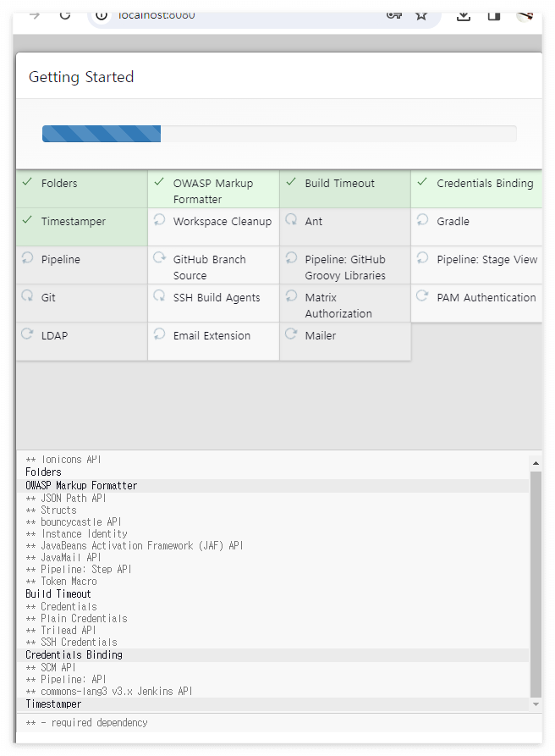Click the Plain Credentials log line
Viewport: 555px width, 756px height.
77,618
